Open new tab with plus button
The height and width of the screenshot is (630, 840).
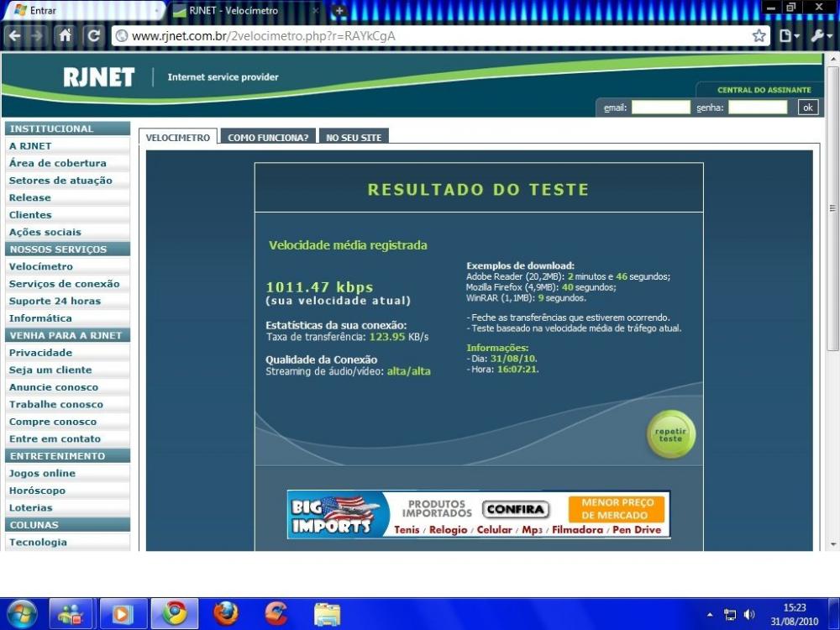click(339, 11)
